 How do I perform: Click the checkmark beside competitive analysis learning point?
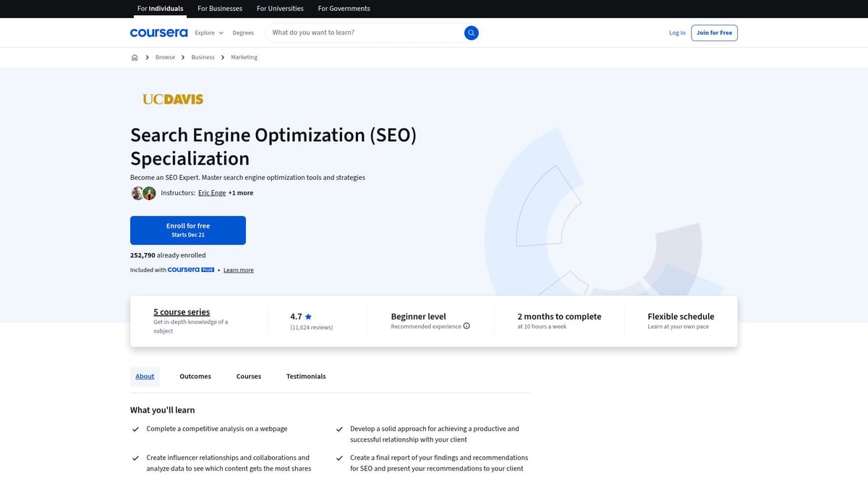(x=135, y=429)
